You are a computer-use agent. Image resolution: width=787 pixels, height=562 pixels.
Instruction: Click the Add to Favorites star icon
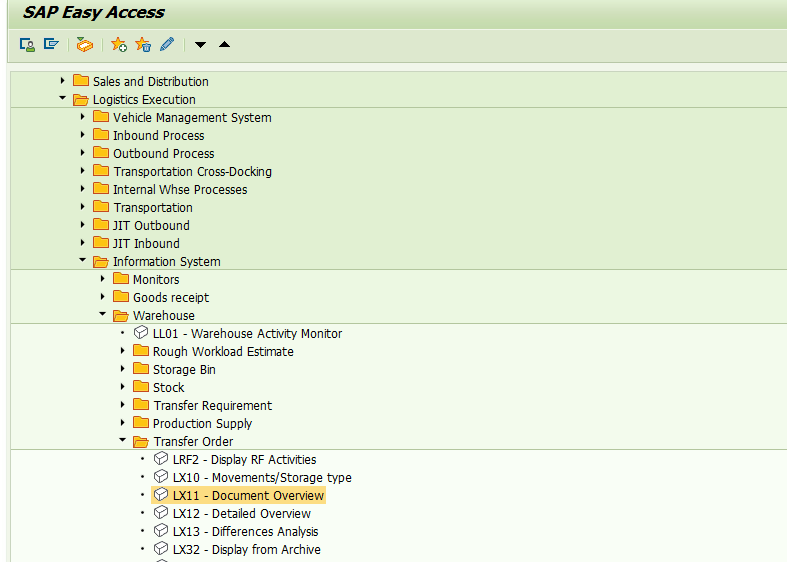119,44
